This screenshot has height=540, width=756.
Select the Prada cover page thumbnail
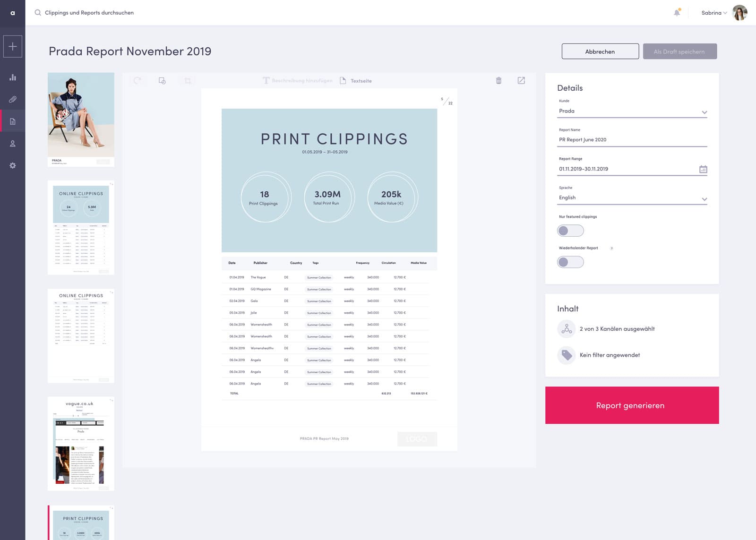(81, 120)
